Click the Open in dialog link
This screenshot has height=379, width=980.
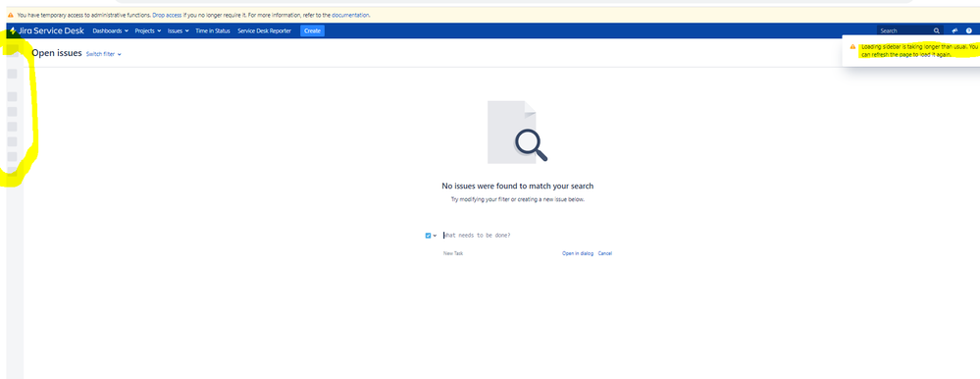[578, 253]
